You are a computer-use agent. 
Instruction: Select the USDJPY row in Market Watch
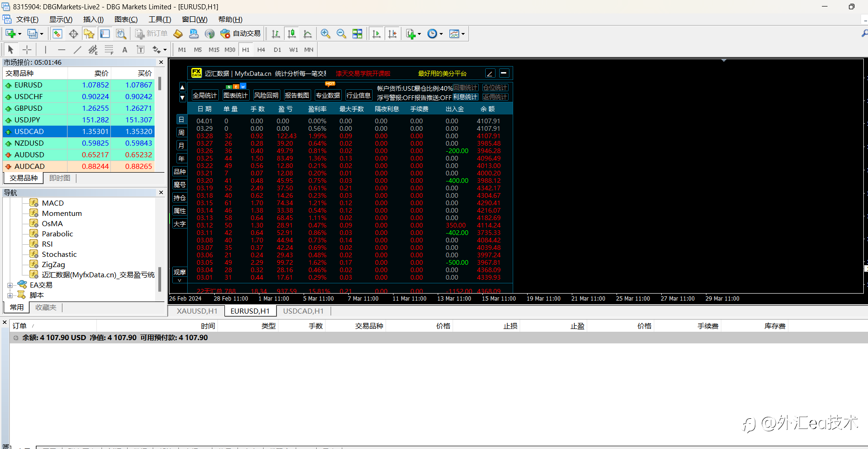(x=79, y=120)
